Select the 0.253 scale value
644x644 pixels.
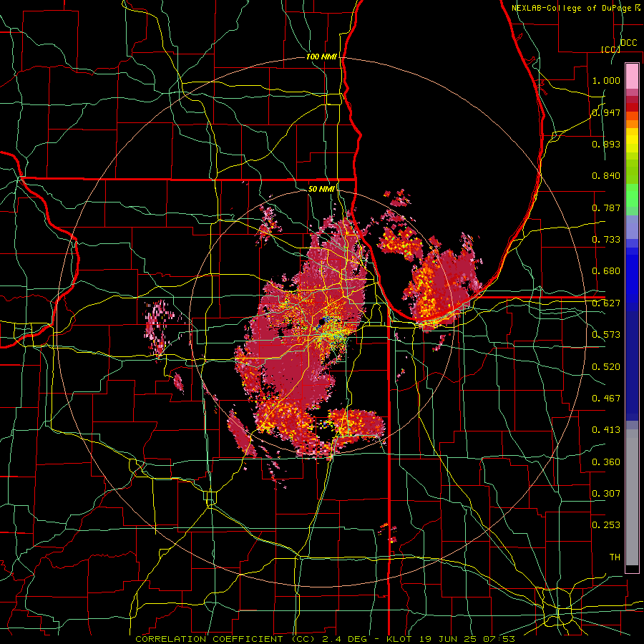click(x=606, y=525)
